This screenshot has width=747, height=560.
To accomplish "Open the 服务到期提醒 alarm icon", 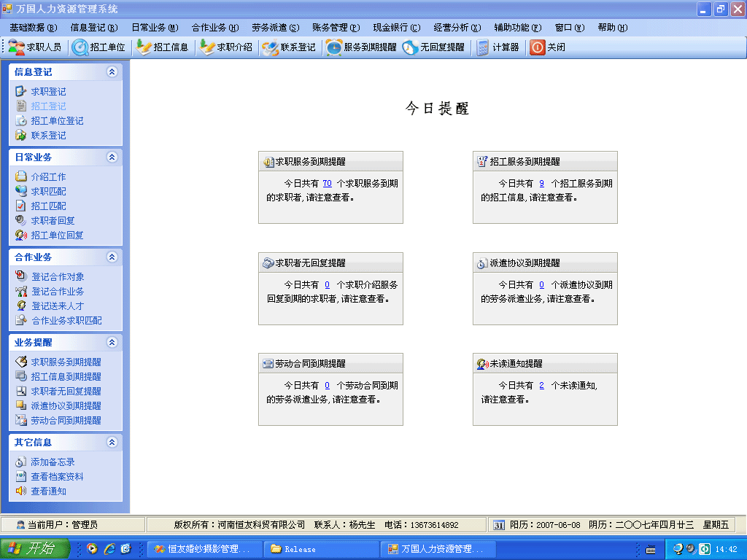I will point(334,47).
